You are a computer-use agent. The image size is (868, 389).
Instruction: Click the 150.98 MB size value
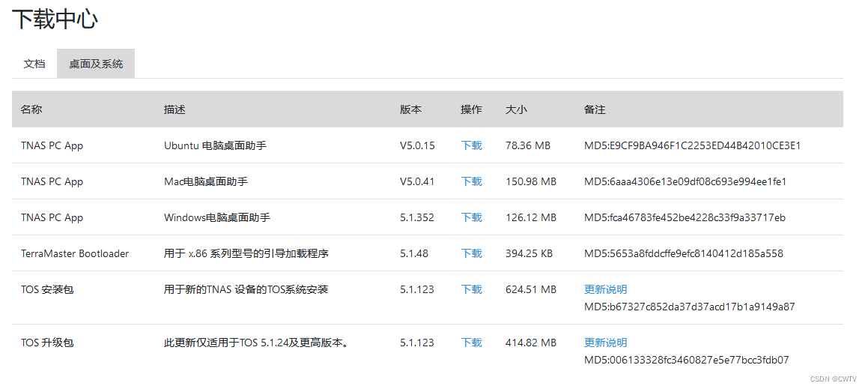pos(531,181)
